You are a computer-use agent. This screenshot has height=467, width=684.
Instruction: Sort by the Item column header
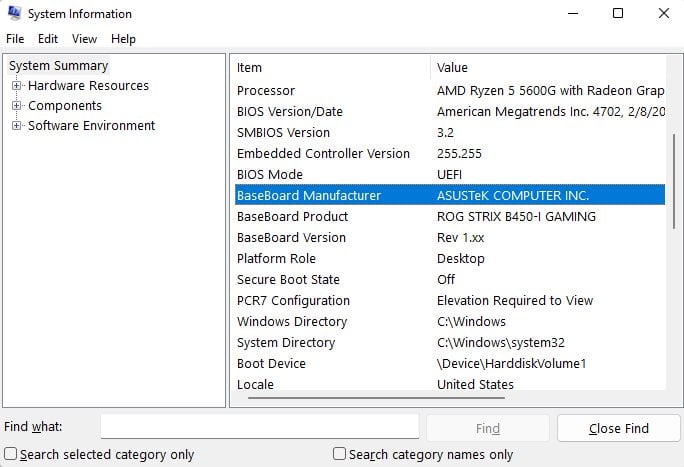[x=330, y=68]
